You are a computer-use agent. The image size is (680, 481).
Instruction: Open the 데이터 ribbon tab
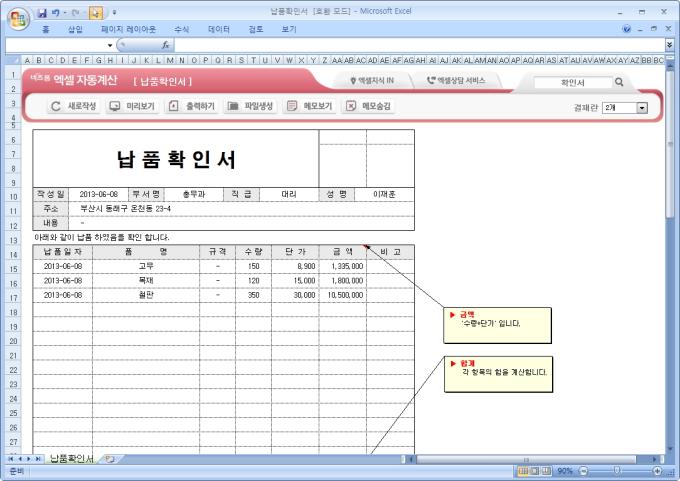click(x=219, y=29)
